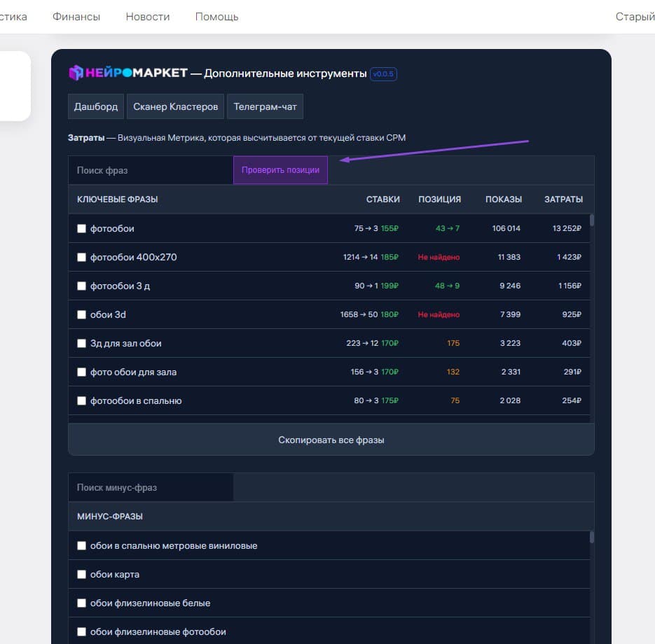Viewport: 655px width, 644px height.
Task: Open the Телеграм-чат tab
Action: click(265, 106)
